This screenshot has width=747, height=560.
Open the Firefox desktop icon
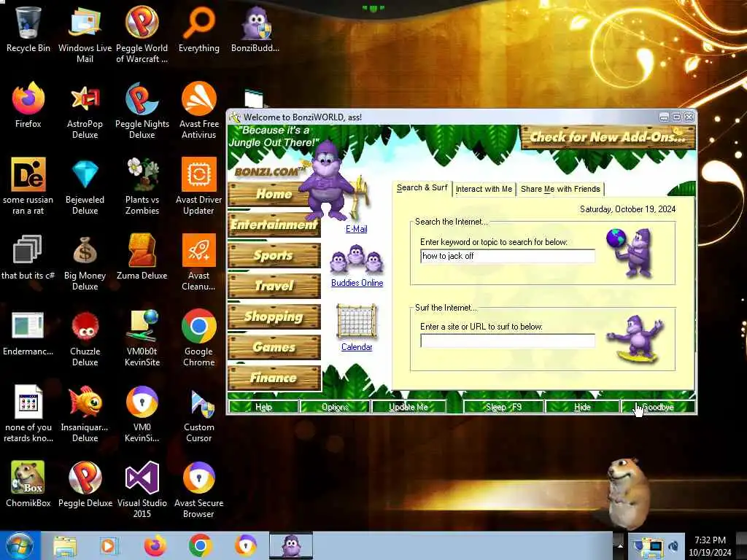click(x=28, y=105)
